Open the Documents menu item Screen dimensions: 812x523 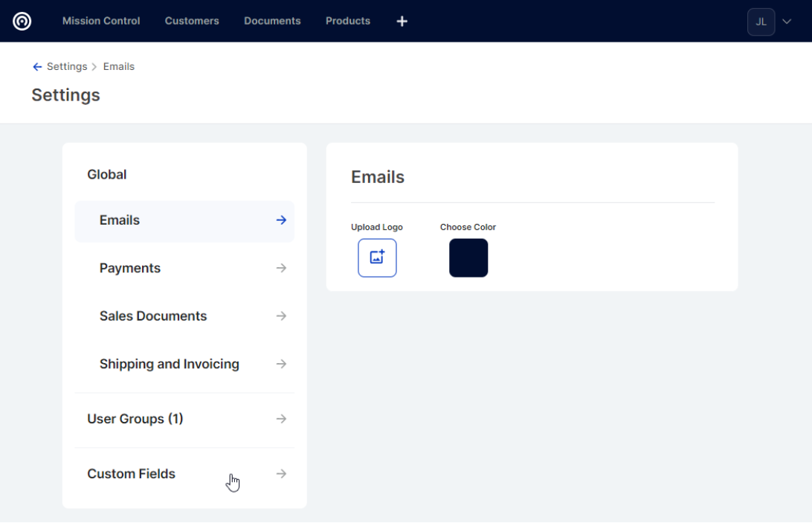[272, 22]
